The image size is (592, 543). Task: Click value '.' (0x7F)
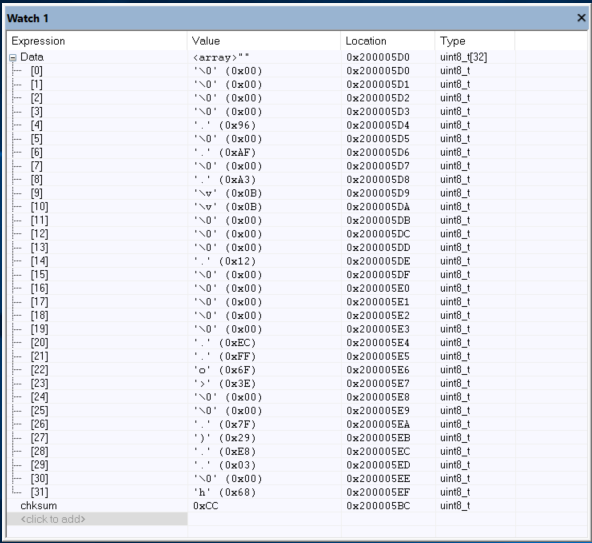(224, 424)
